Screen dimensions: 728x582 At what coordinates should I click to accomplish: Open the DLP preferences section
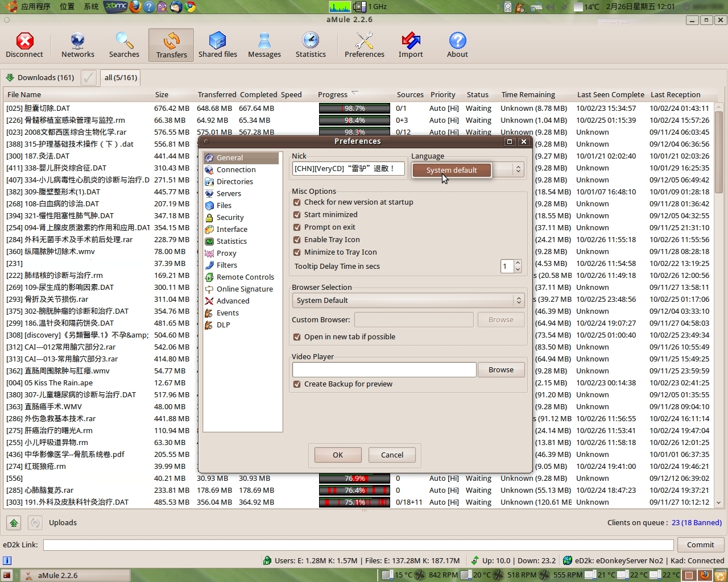(242, 325)
